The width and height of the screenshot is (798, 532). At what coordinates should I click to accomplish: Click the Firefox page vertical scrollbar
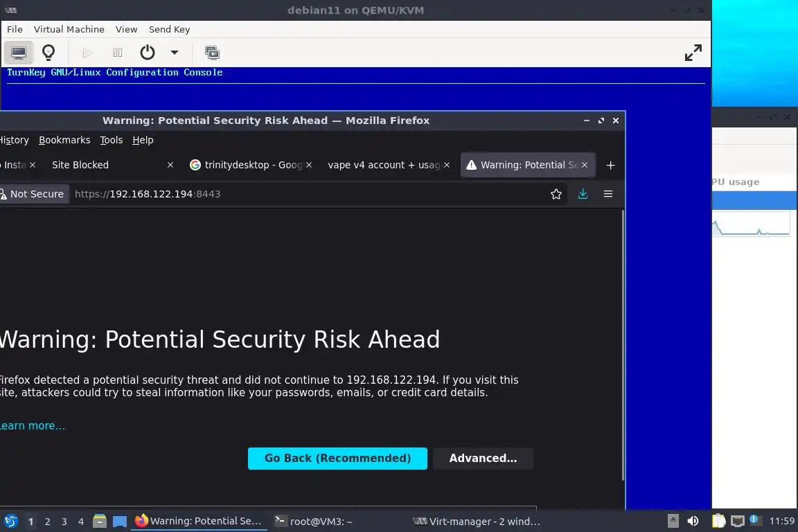click(623, 345)
